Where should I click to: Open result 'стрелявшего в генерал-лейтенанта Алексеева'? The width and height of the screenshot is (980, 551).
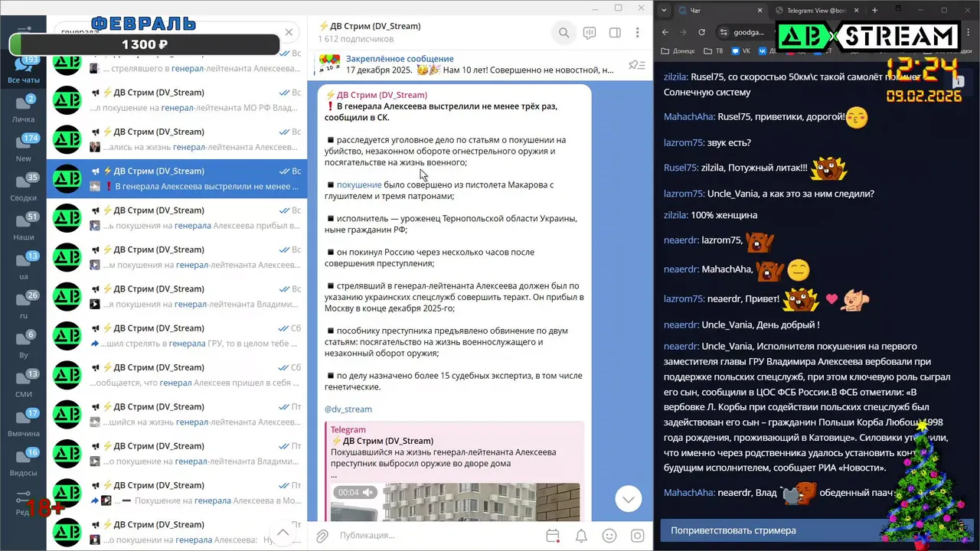[x=177, y=61]
